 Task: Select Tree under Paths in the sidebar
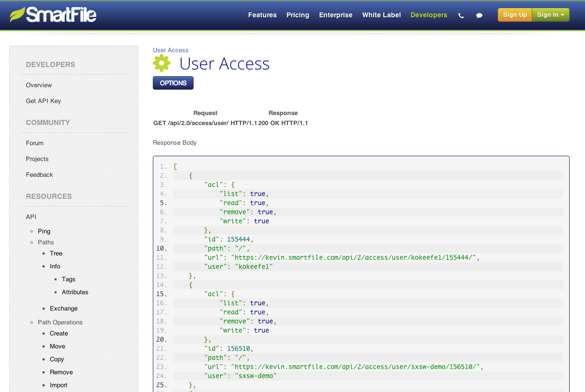[56, 253]
